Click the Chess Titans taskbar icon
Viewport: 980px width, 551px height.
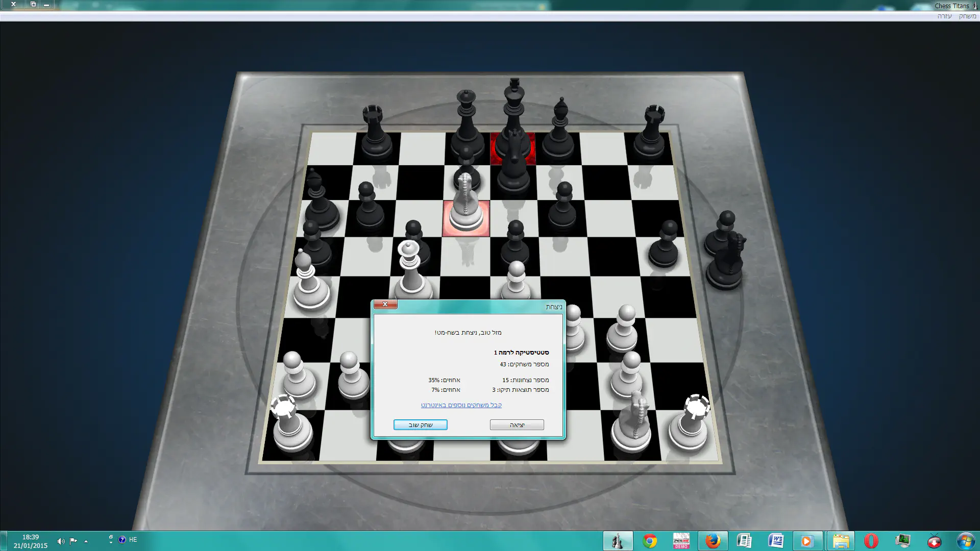coord(618,541)
